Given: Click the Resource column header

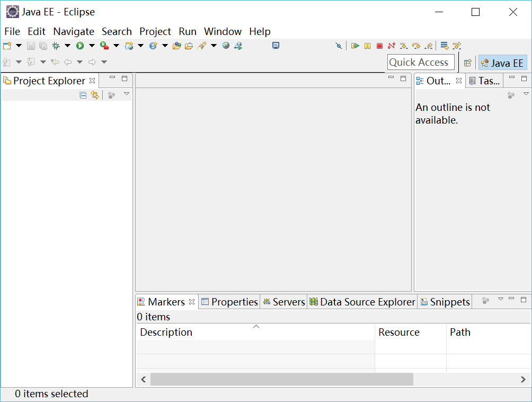Looking at the screenshot, I should 411,331.
